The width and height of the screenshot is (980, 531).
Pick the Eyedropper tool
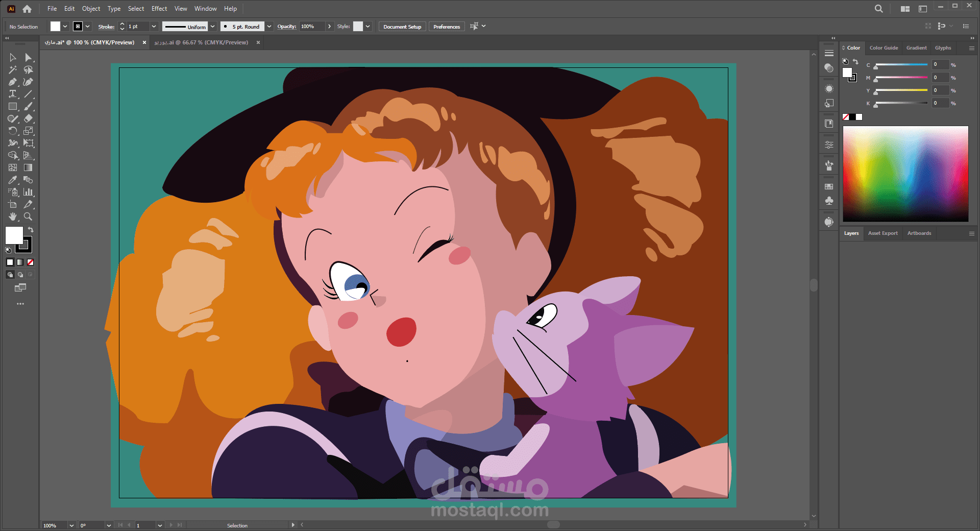[x=13, y=180]
